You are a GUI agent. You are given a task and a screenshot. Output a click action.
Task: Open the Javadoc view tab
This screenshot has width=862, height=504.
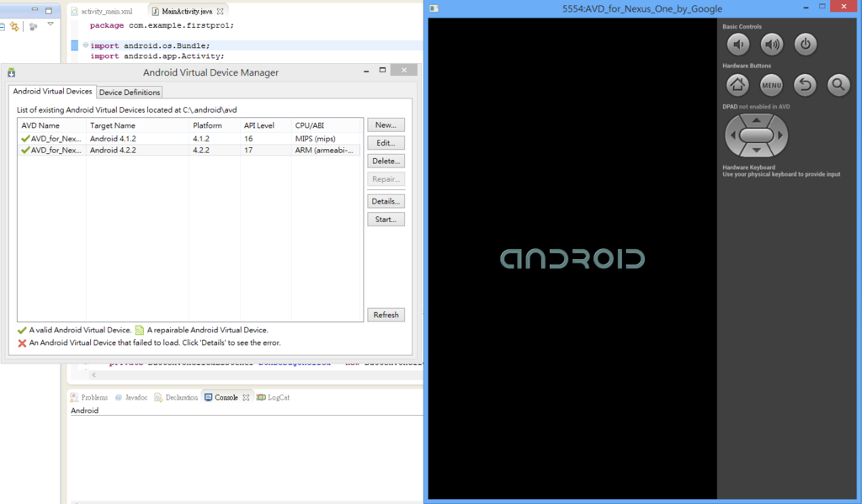(130, 397)
